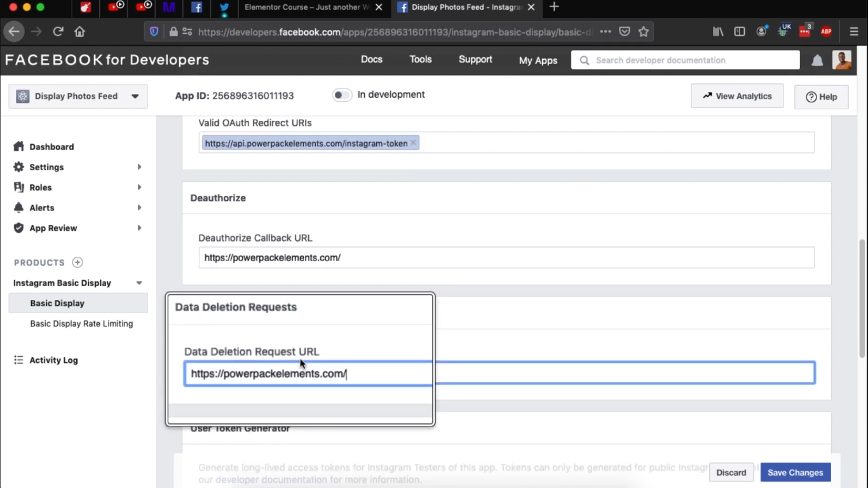Viewport: 868px width, 488px height.
Task: Expand the Roles submenu arrow
Action: 139,187
